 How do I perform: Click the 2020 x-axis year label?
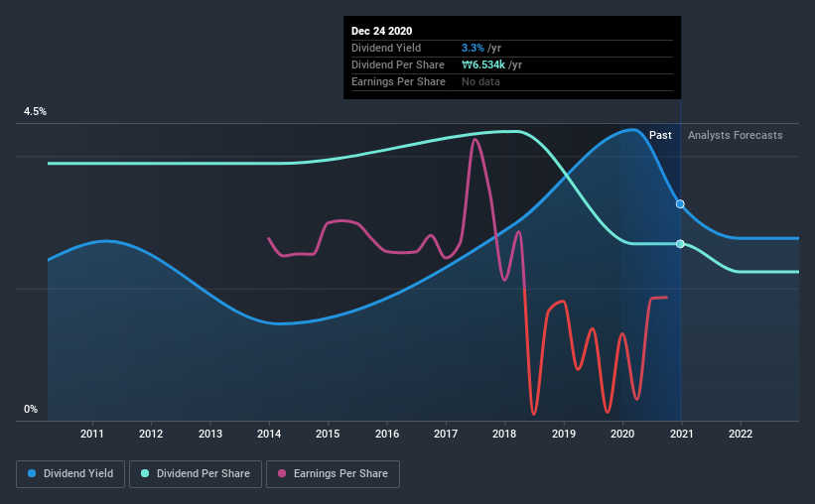pyautogui.click(x=622, y=434)
